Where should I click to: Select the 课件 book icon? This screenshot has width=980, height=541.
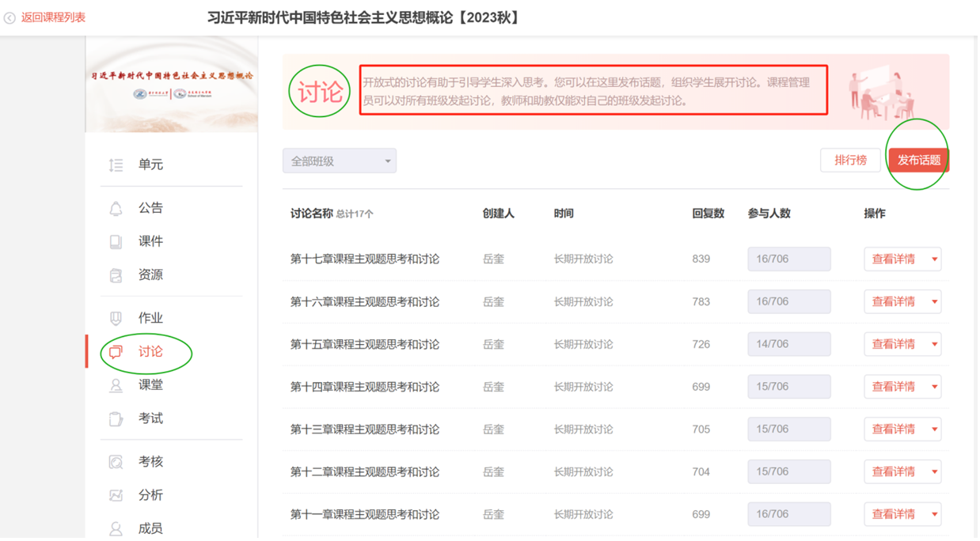(116, 242)
